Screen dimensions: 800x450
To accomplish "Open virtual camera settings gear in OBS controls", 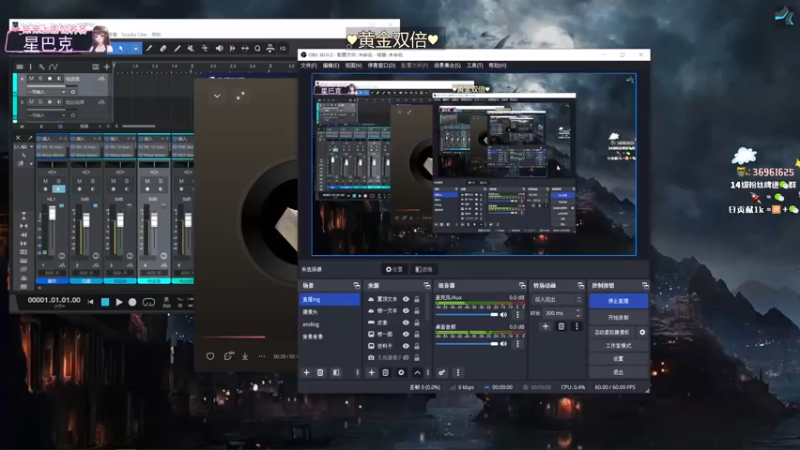I will pyautogui.click(x=642, y=332).
